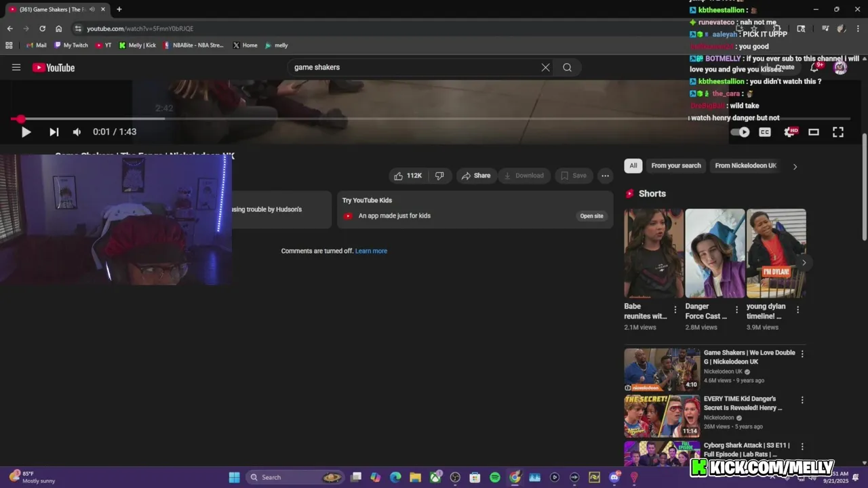868x488 pixels.
Task: Select the 'All' filter chip
Action: 633,165
